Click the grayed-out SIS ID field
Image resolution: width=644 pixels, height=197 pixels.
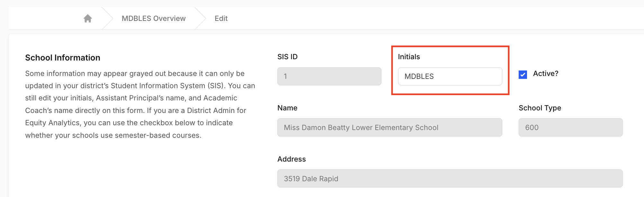[x=329, y=76]
